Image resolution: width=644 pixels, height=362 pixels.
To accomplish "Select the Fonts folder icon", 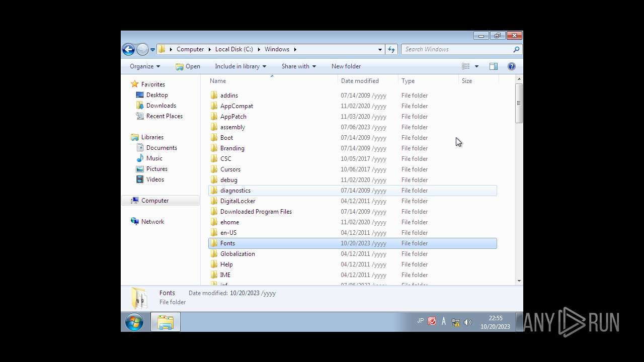I will click(x=214, y=243).
